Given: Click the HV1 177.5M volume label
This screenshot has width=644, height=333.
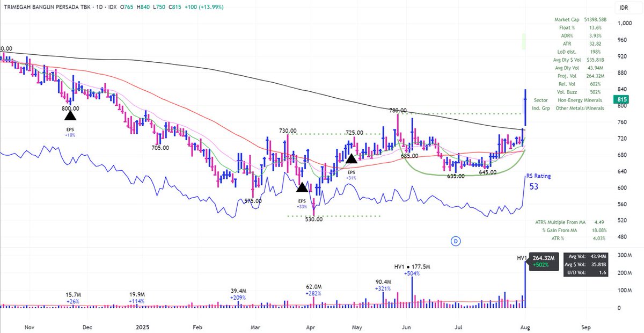Looking at the screenshot, I should click(413, 266).
